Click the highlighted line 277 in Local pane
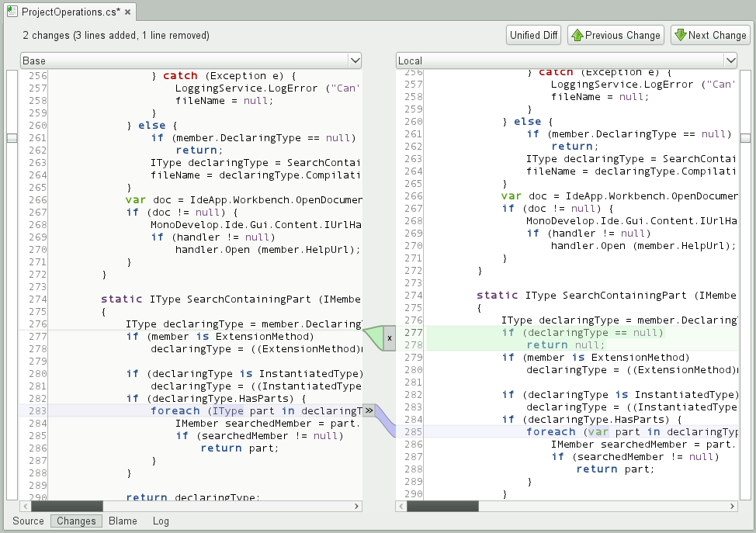This screenshot has height=533, width=756. [x=582, y=333]
